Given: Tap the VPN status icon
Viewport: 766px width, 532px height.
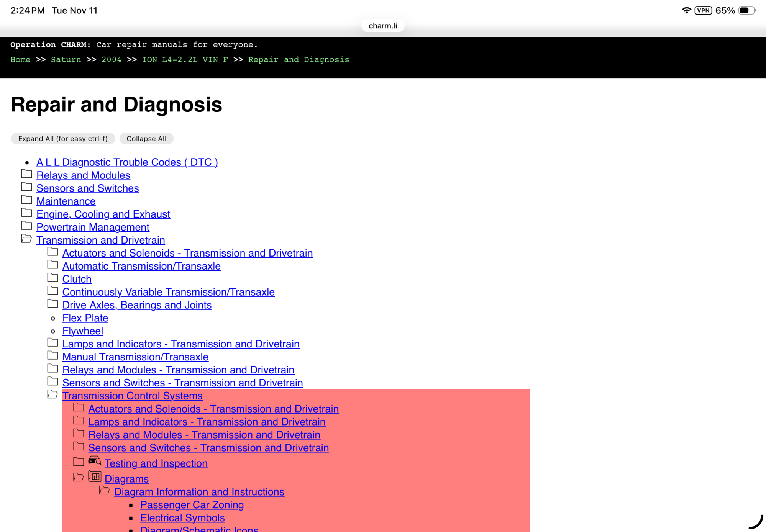Looking at the screenshot, I should [x=703, y=10].
